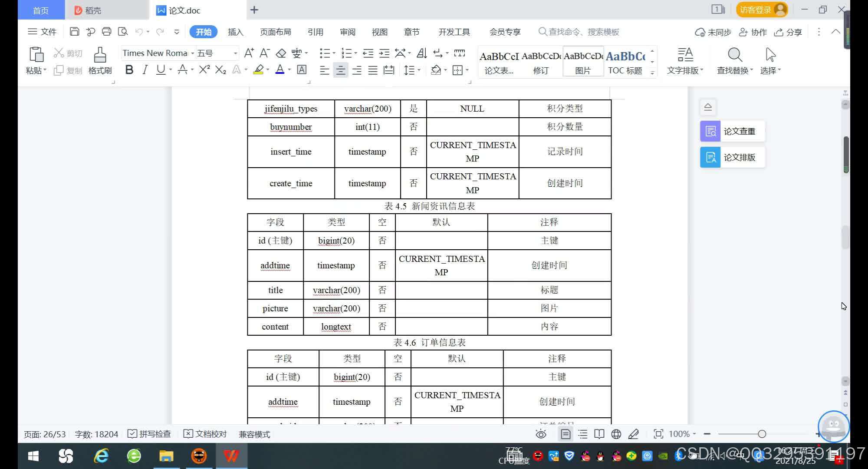Open the 插入 ribbon tab

point(236,32)
